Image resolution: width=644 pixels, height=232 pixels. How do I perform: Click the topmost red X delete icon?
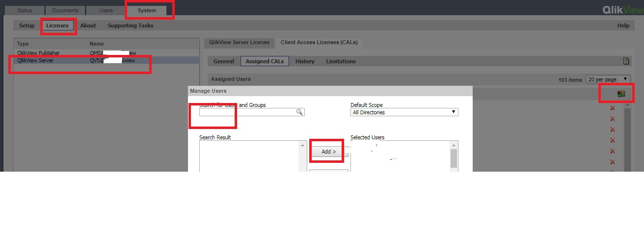612,108
